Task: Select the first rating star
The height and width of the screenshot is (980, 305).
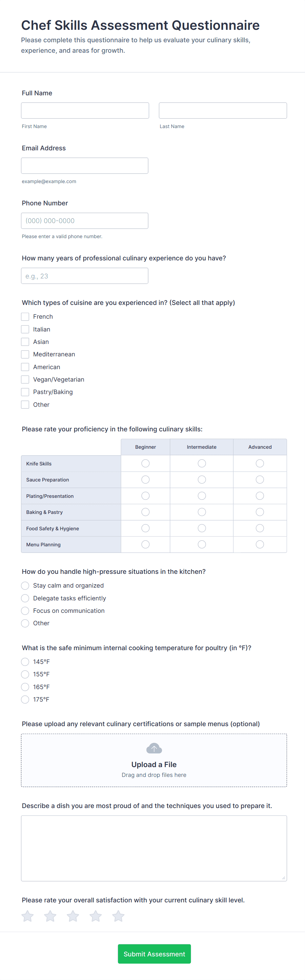Action: pyautogui.click(x=28, y=916)
